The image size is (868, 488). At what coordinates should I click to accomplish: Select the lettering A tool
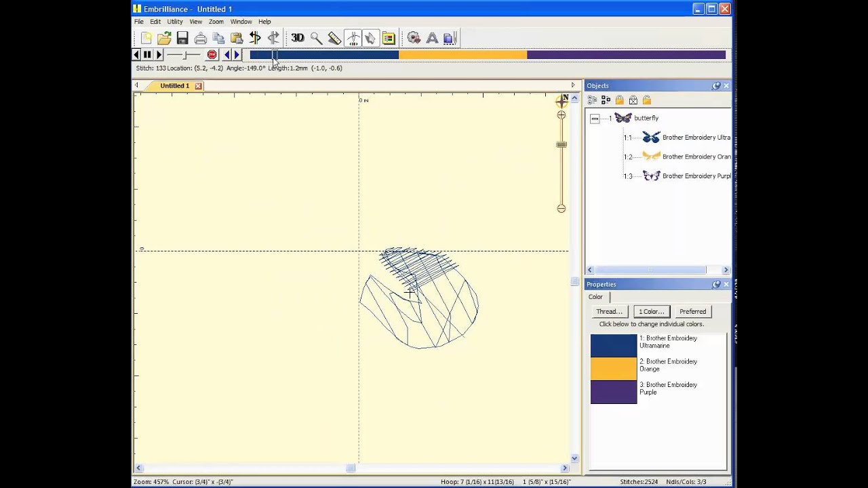pyautogui.click(x=432, y=38)
